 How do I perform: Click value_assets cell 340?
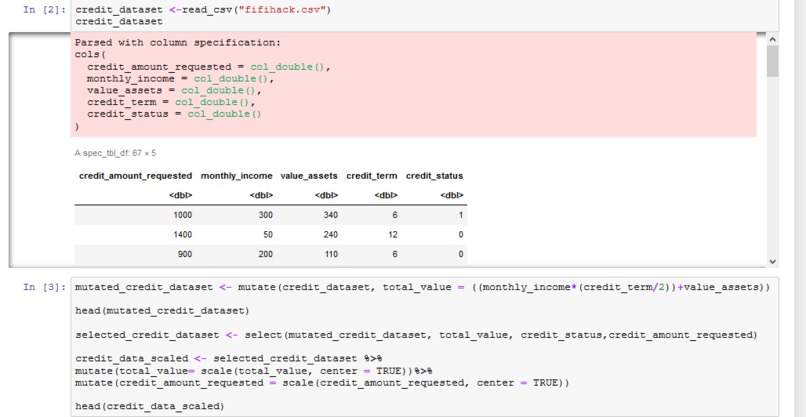point(331,215)
